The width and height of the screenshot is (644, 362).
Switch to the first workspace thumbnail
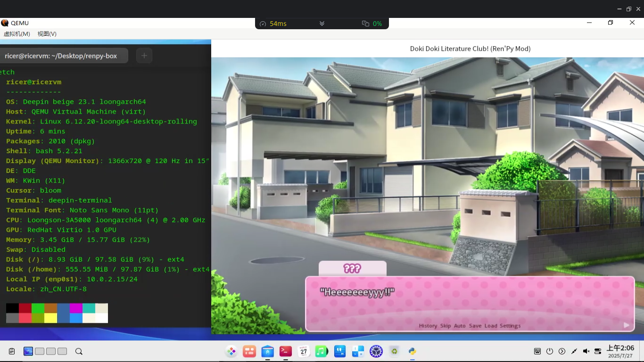pos(28,351)
